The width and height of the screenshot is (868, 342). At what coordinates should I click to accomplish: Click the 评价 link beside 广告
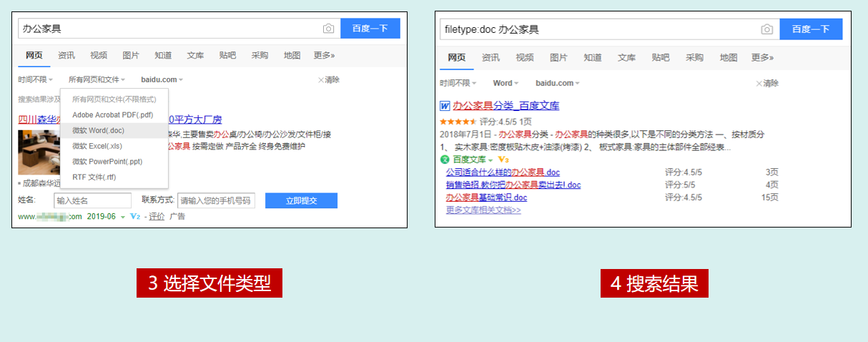click(x=157, y=216)
